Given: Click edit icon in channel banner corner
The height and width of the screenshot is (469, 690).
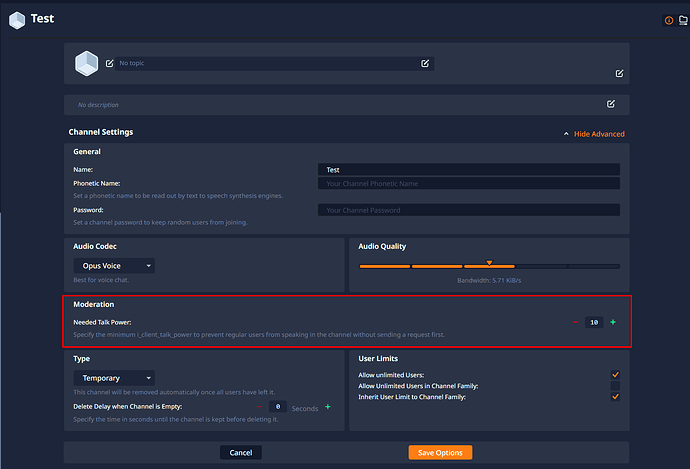Looking at the screenshot, I should point(619,73).
